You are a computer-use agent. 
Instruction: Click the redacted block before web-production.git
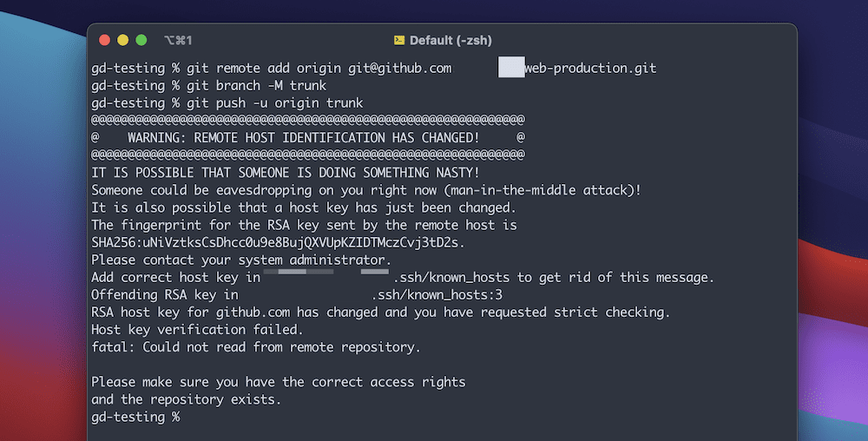(x=510, y=68)
